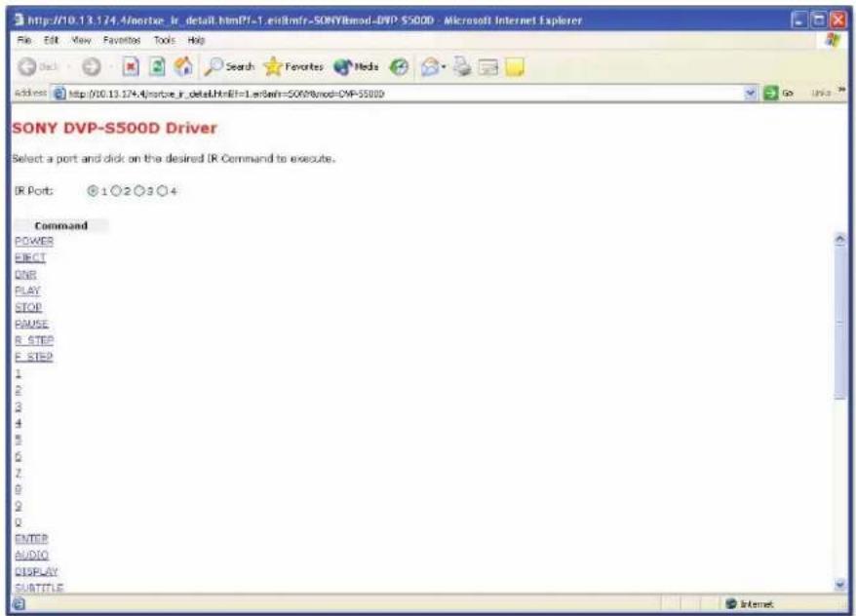
Task: Click the number 1 command link
Action: [x=18, y=373]
